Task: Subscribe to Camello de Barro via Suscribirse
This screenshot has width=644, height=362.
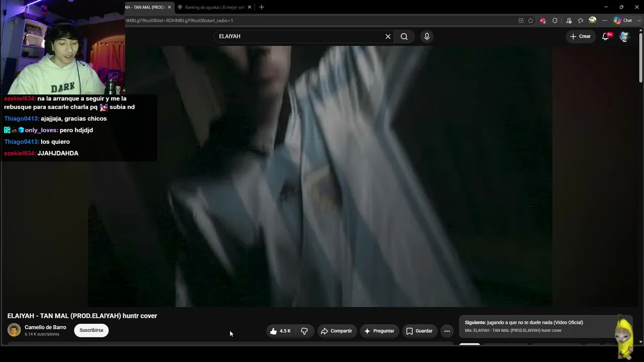Action: (x=91, y=330)
